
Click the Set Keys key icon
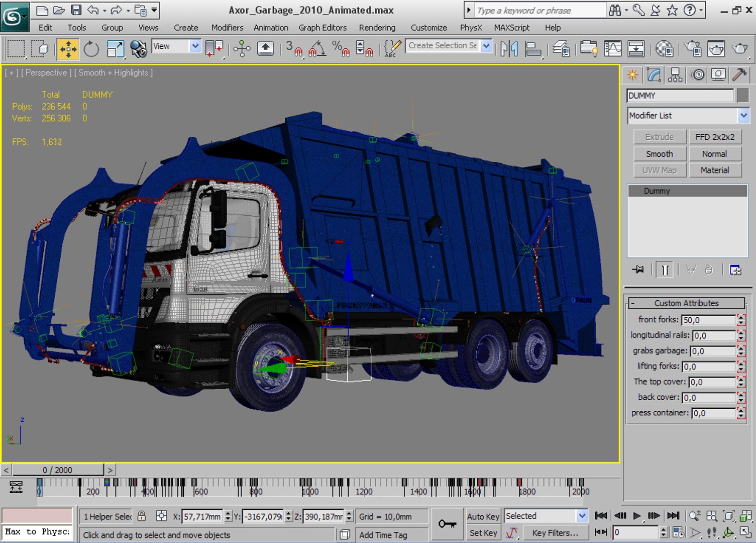pyautogui.click(x=447, y=524)
